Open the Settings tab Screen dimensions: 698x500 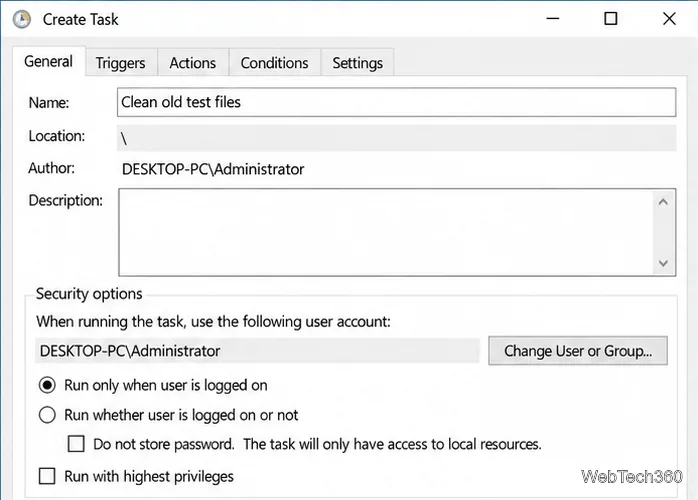[357, 63]
